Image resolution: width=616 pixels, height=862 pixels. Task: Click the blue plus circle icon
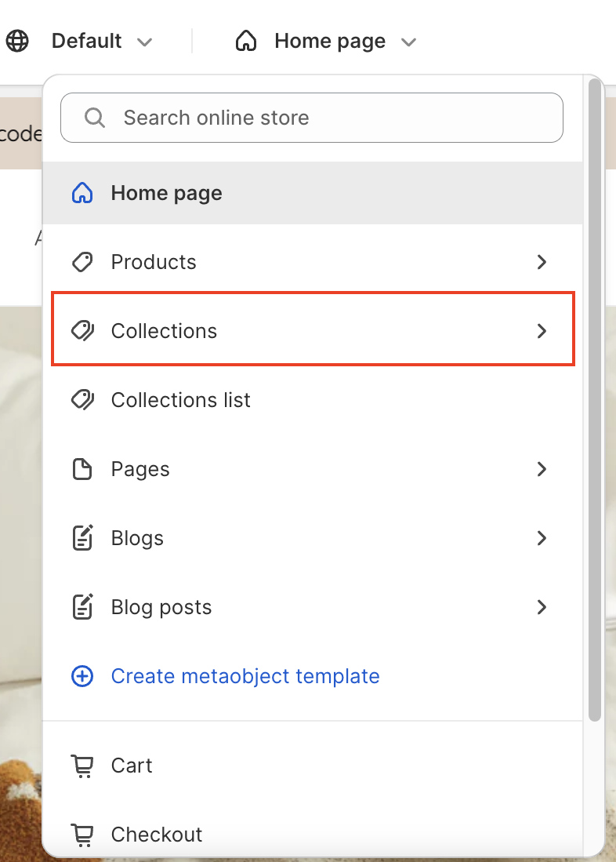pyautogui.click(x=82, y=676)
